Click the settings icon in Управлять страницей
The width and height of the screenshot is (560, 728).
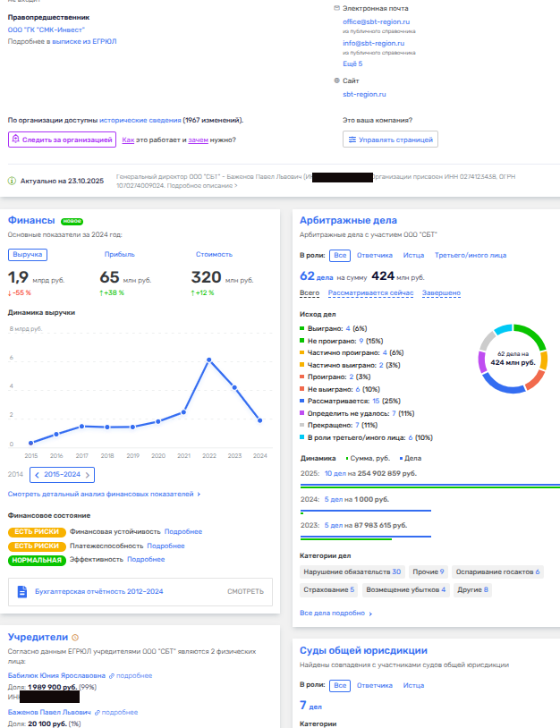click(352, 140)
